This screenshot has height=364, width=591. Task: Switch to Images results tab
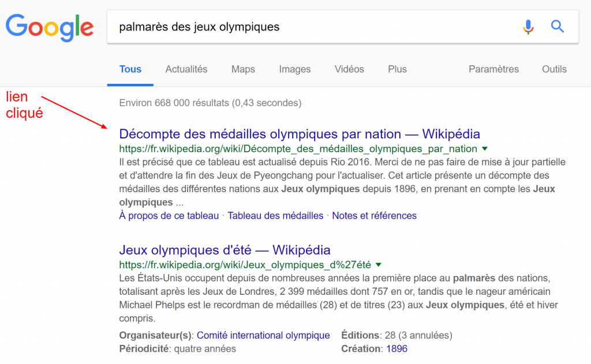pyautogui.click(x=295, y=69)
